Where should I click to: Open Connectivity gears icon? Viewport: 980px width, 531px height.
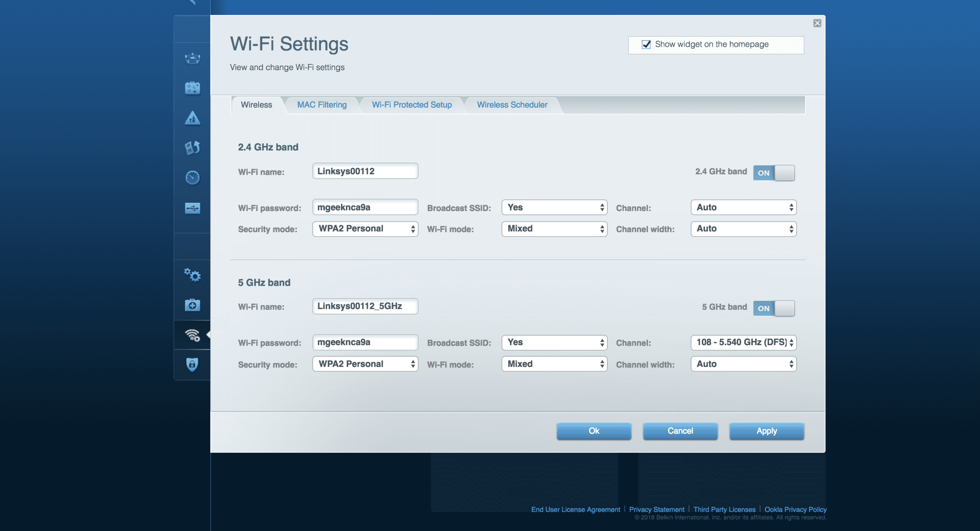pos(192,275)
